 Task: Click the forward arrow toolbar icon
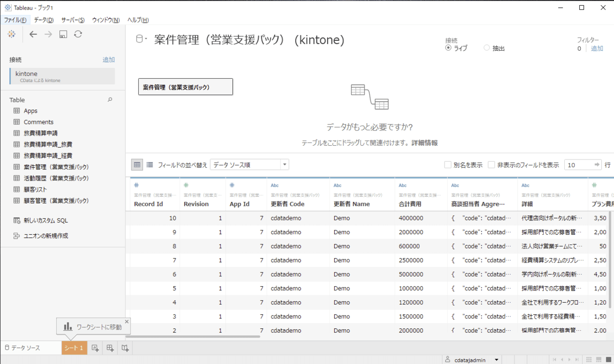coord(48,34)
